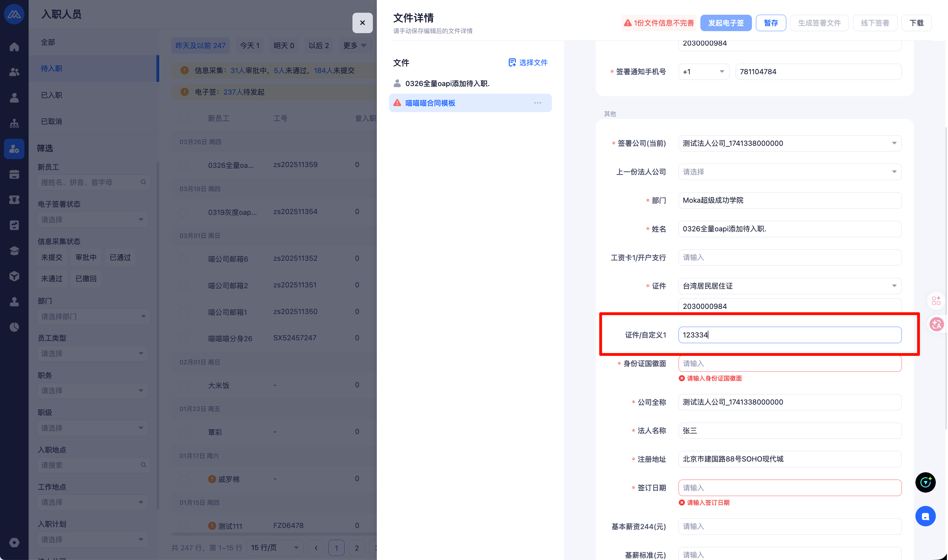Open the 证件 type dropdown 台湾居民居住证

point(789,286)
